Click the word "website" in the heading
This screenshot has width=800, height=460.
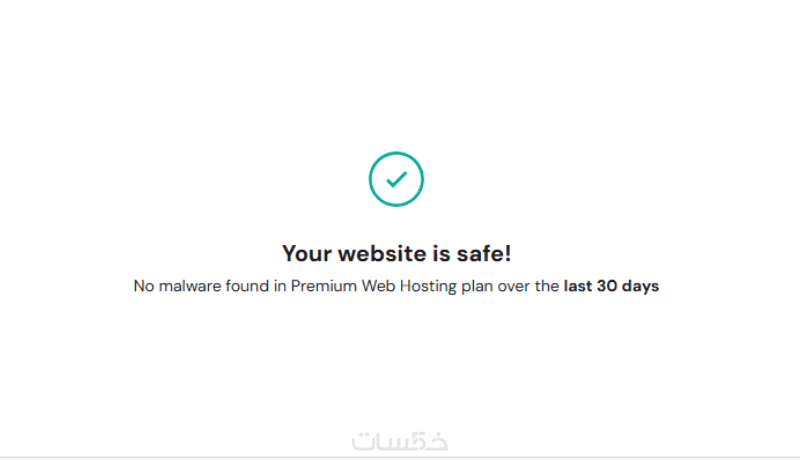tap(371, 254)
